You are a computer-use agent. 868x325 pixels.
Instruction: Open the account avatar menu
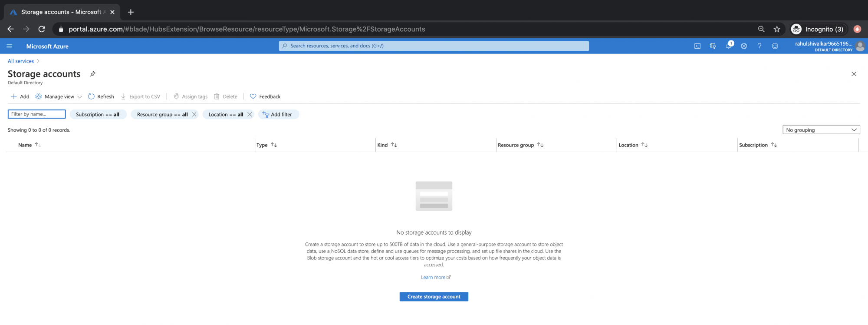coord(860,46)
